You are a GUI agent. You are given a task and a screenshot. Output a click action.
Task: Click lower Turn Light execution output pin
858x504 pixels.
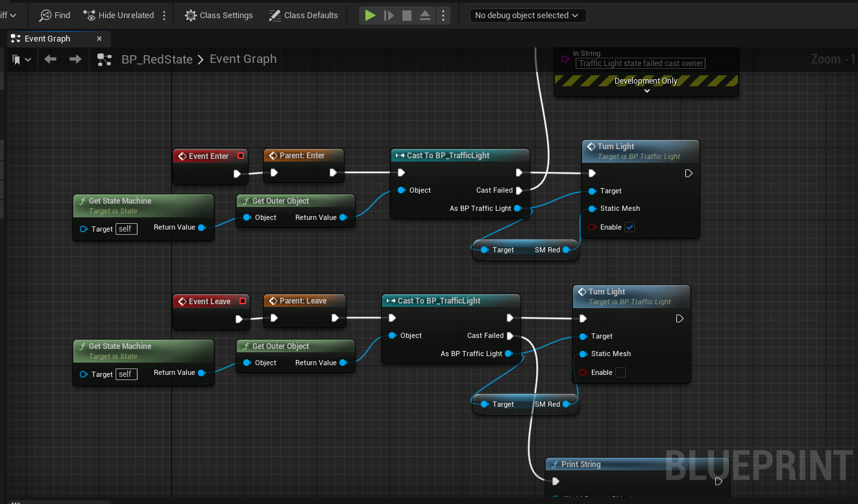coord(680,318)
